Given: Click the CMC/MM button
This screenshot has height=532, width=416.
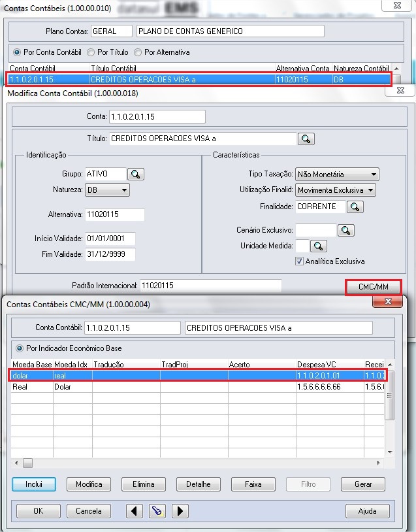Looking at the screenshot, I should (374, 287).
